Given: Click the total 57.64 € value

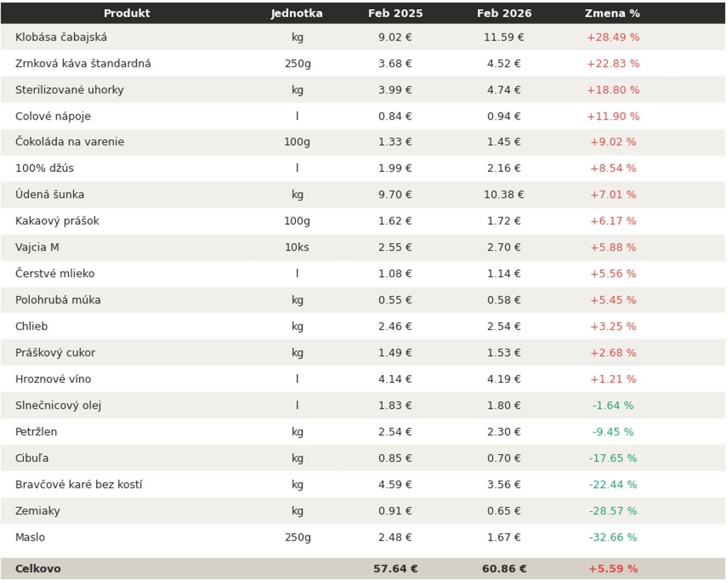Looking at the screenshot, I should [395, 568].
